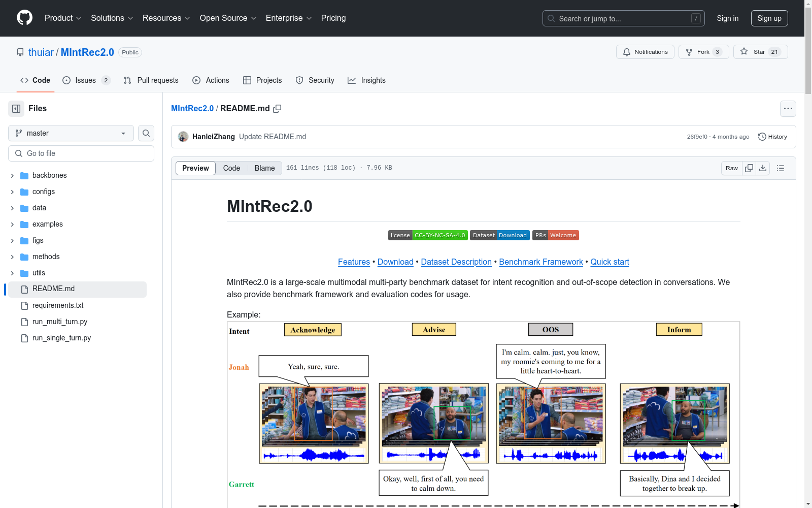Focus the Go to file input
This screenshot has height=508, width=812.
[x=81, y=153]
